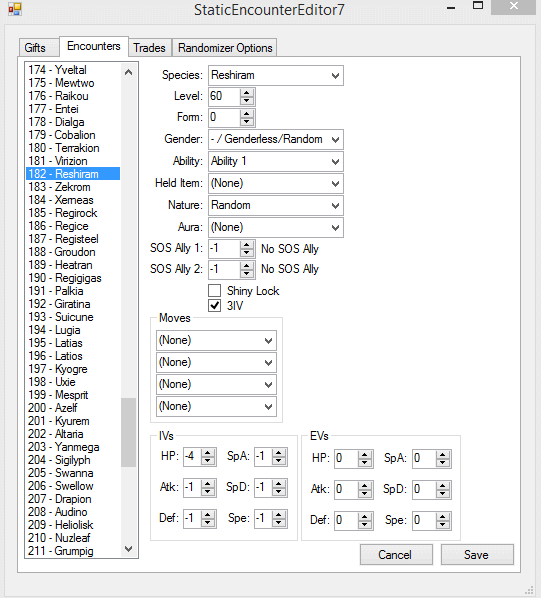Select 190 - Regigigas in the list
The image size is (541, 598).
tap(73, 278)
